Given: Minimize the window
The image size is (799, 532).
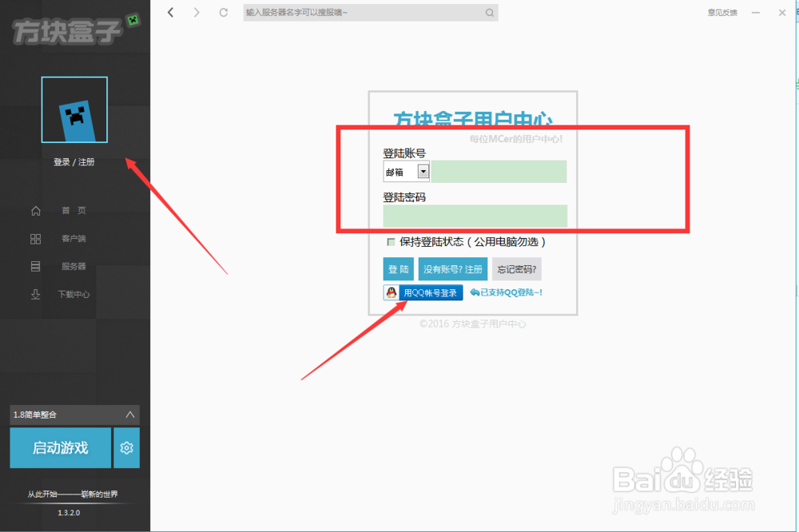Looking at the screenshot, I should coord(756,13).
